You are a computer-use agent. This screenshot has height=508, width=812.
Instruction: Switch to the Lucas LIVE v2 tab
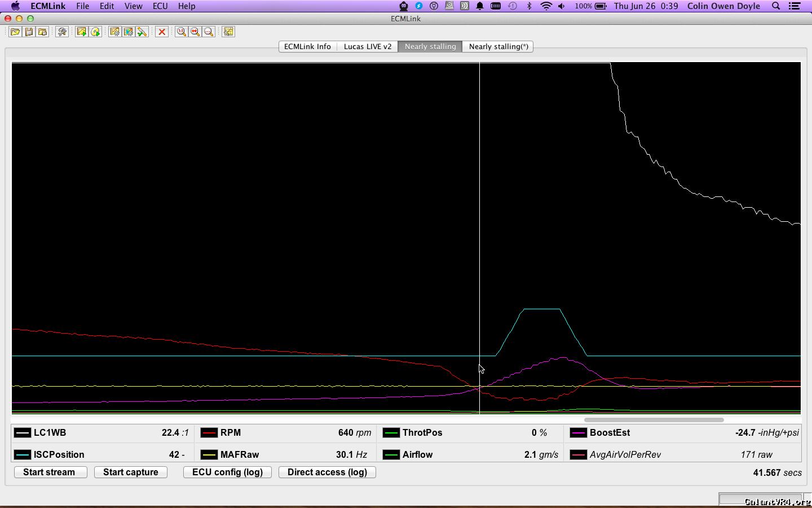pos(368,46)
